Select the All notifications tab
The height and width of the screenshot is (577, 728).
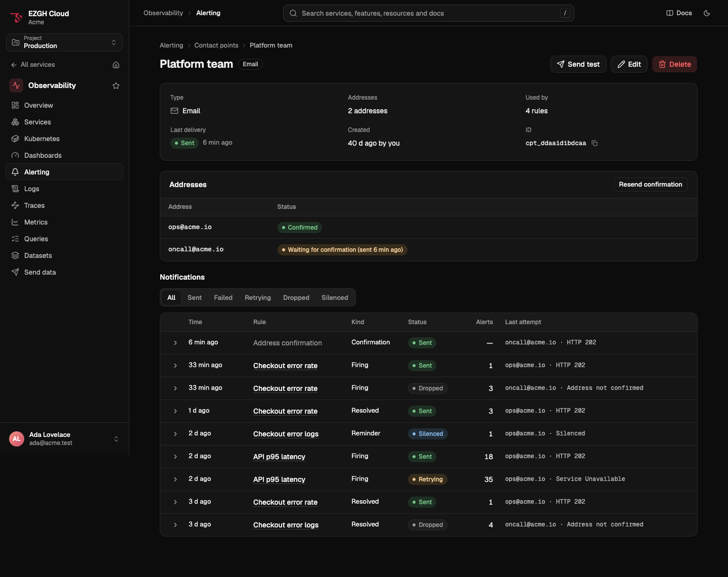[171, 297]
